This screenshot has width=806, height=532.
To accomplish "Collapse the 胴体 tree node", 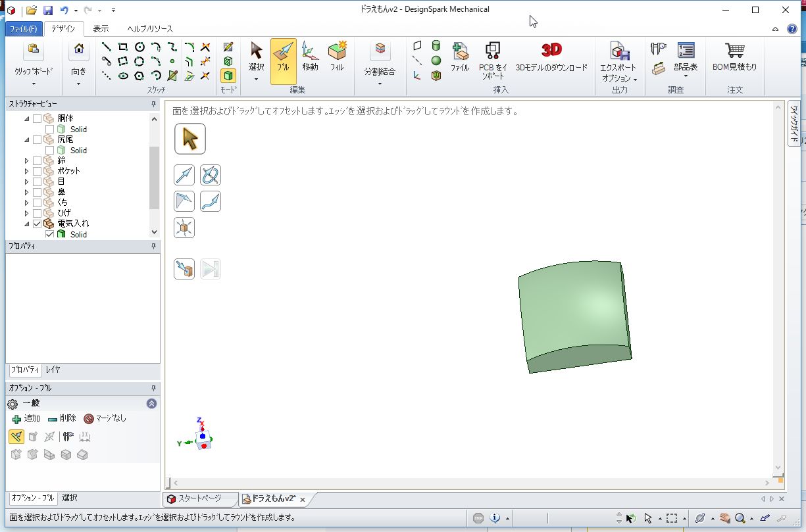I will point(27,119).
